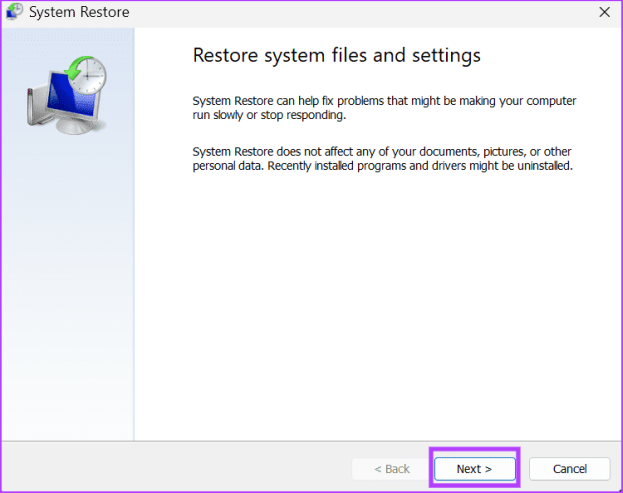Click the "System Restore" window title text
Viewport: 623px width, 493px height.
coord(79,12)
